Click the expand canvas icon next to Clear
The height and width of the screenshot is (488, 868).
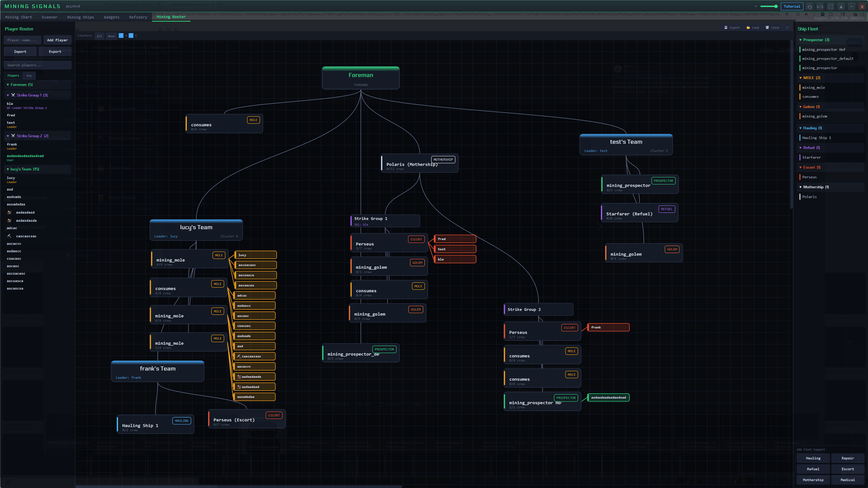pos(787,27)
